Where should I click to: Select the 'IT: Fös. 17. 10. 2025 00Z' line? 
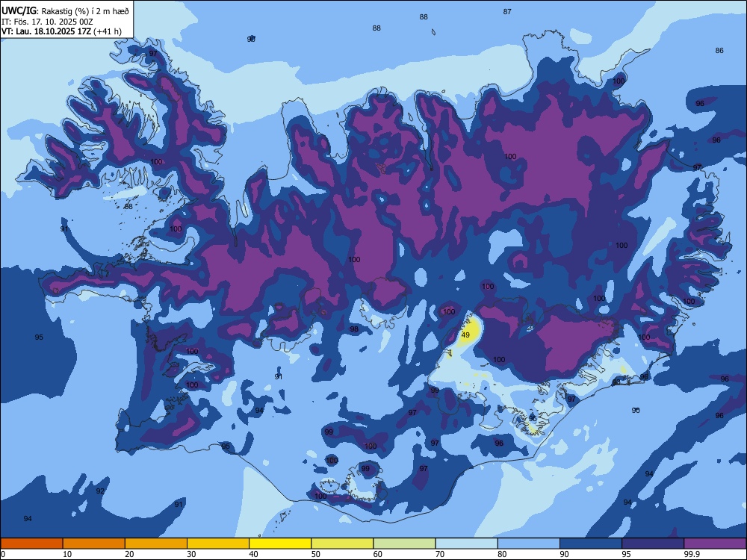pos(47,22)
